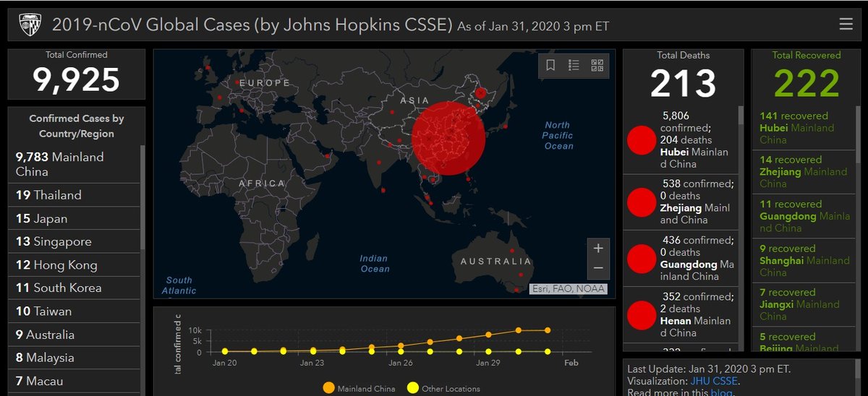Viewport: 868px width, 396px height.
Task: Zoom in on the map
Action: [x=598, y=249]
